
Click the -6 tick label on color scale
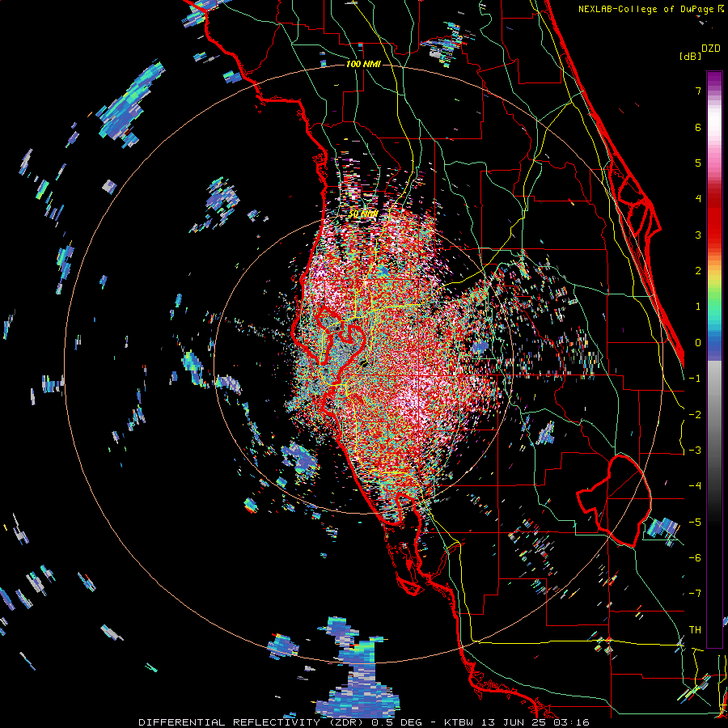[695, 558]
